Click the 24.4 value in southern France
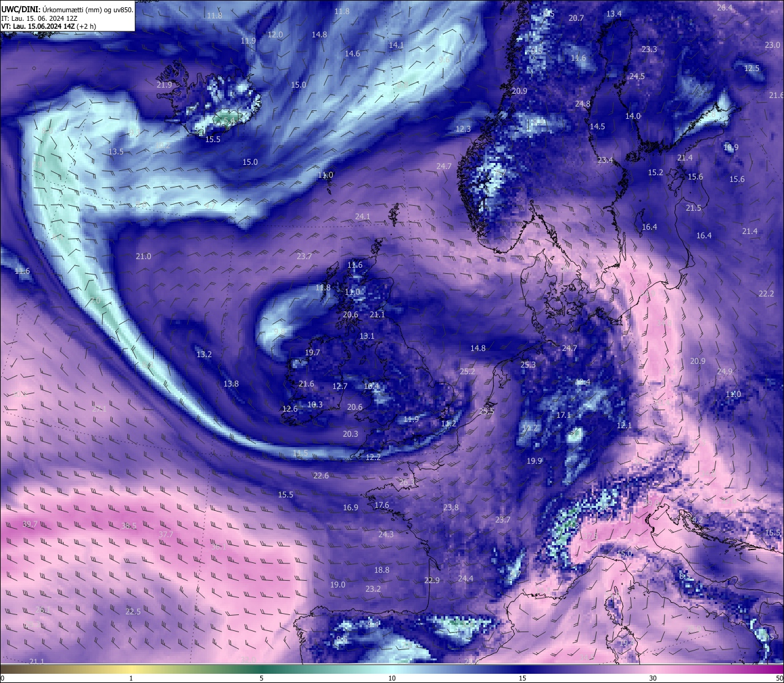The width and height of the screenshot is (784, 683). (466, 578)
